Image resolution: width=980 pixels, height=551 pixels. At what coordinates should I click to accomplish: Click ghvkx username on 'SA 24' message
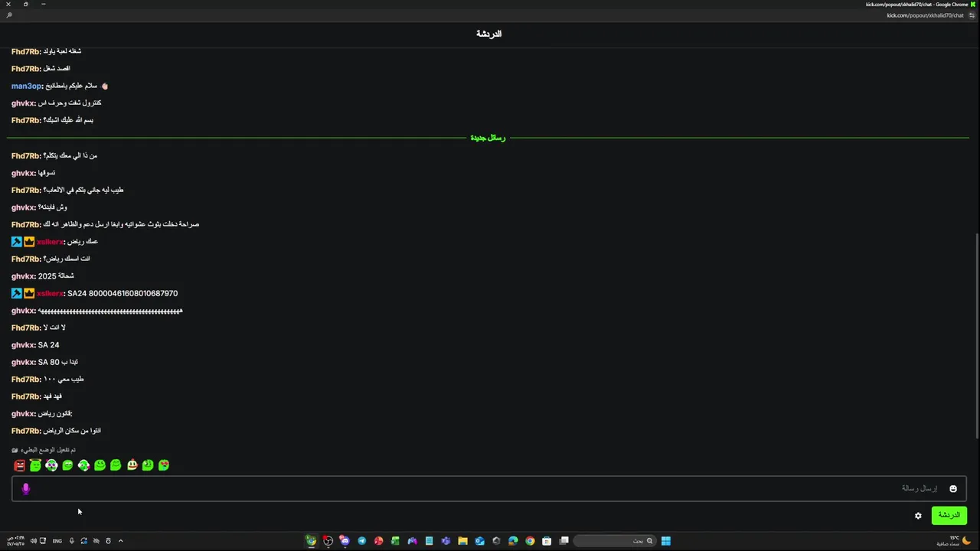(x=24, y=344)
